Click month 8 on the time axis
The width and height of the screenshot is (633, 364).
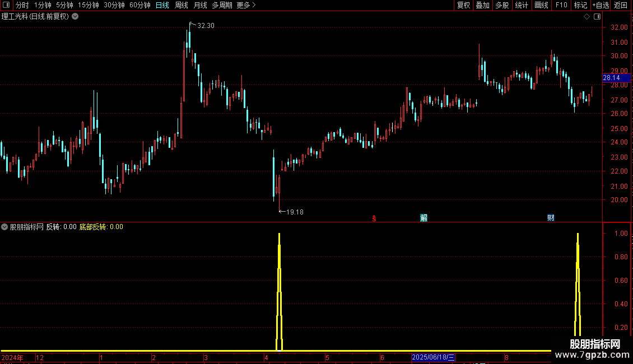(506, 357)
